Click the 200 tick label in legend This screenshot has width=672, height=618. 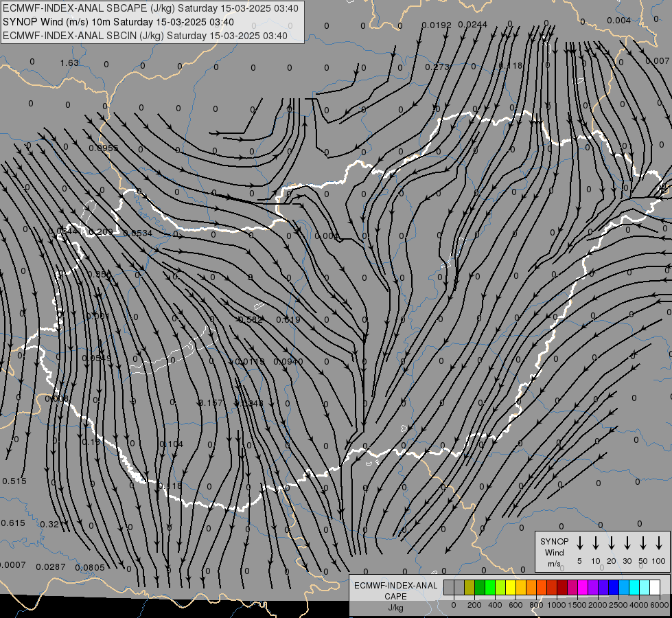coord(474,605)
